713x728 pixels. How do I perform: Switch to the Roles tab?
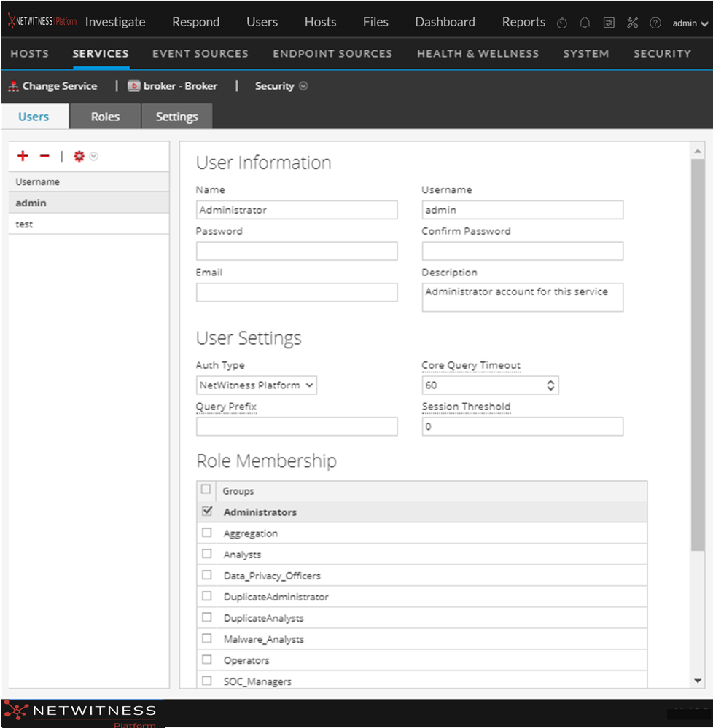(105, 117)
